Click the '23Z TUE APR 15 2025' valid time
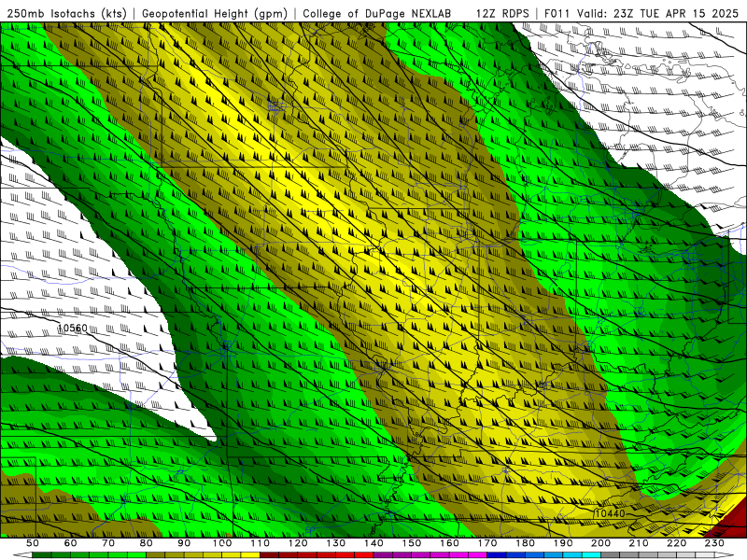747x560 pixels. coord(676,13)
